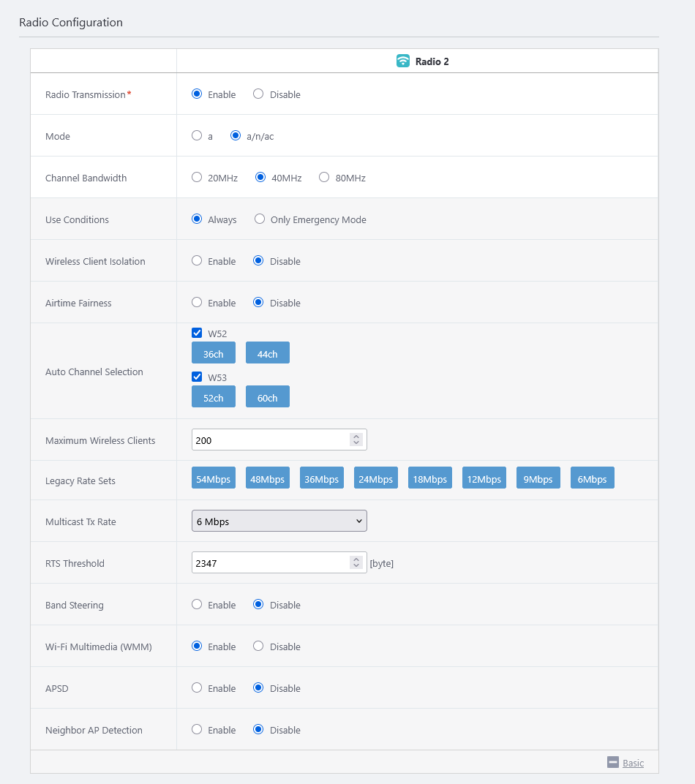Toggle the 36ch channel button
Screen dimensions: 695x784
pyautogui.click(x=214, y=353)
